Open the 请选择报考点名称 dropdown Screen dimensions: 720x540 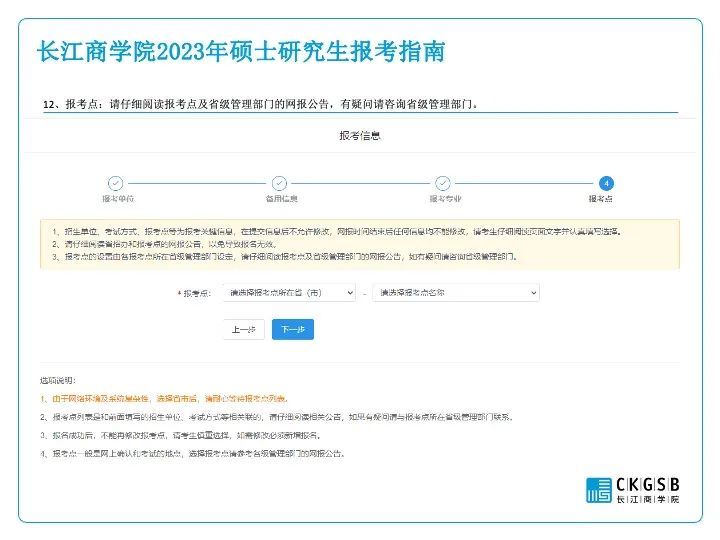point(456,292)
